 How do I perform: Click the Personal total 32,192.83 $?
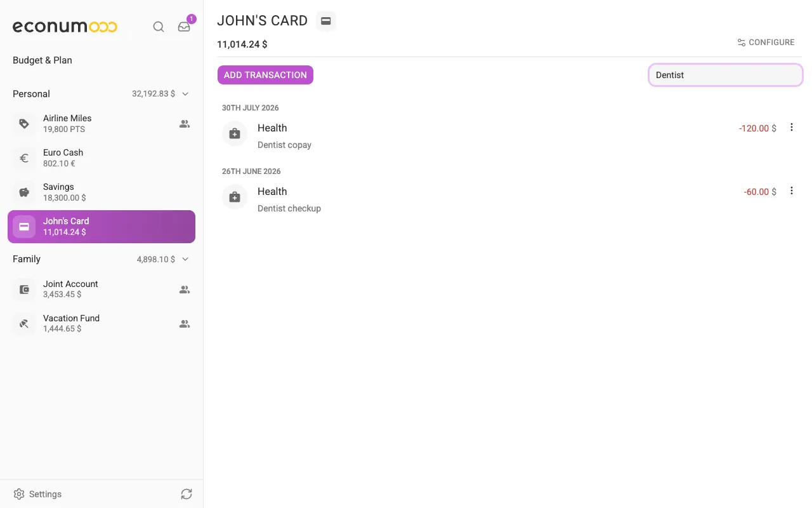coord(154,94)
